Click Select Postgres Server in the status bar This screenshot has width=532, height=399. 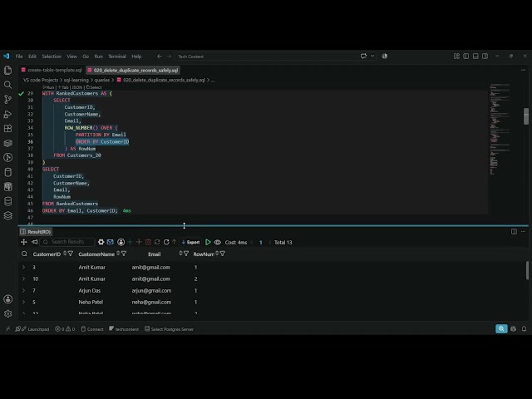[x=169, y=329]
